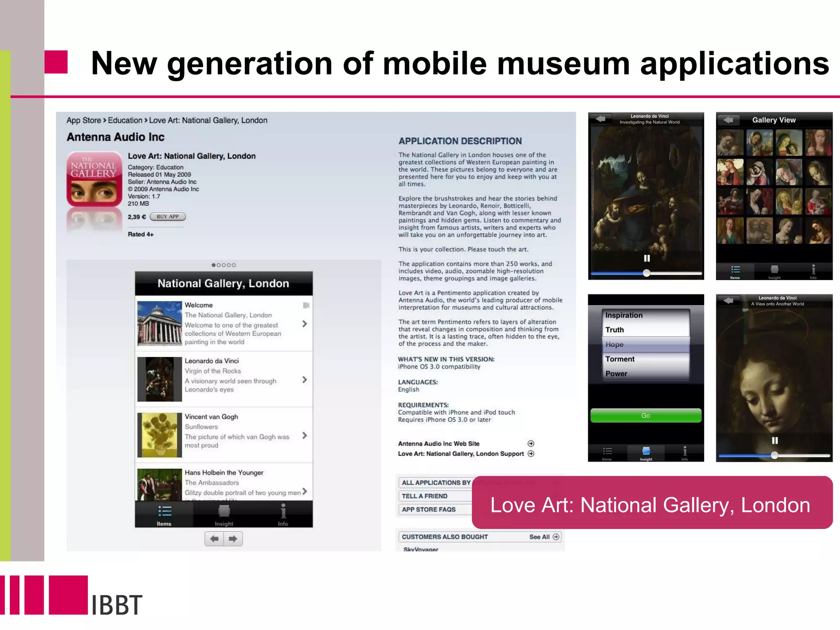
Task: Open Antenna Audio Inc Web Site arrow
Action: coord(531,443)
